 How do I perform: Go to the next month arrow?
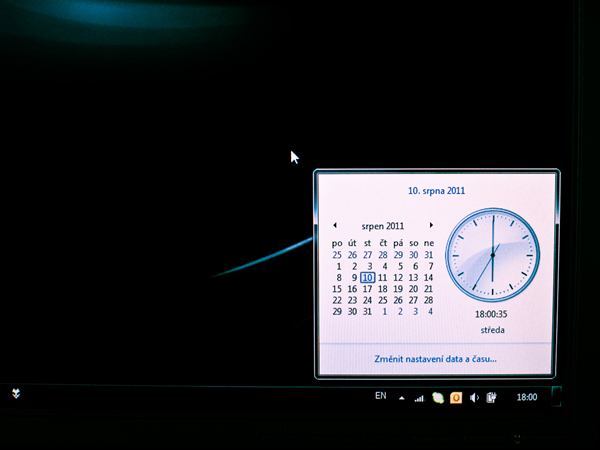pyautogui.click(x=431, y=225)
